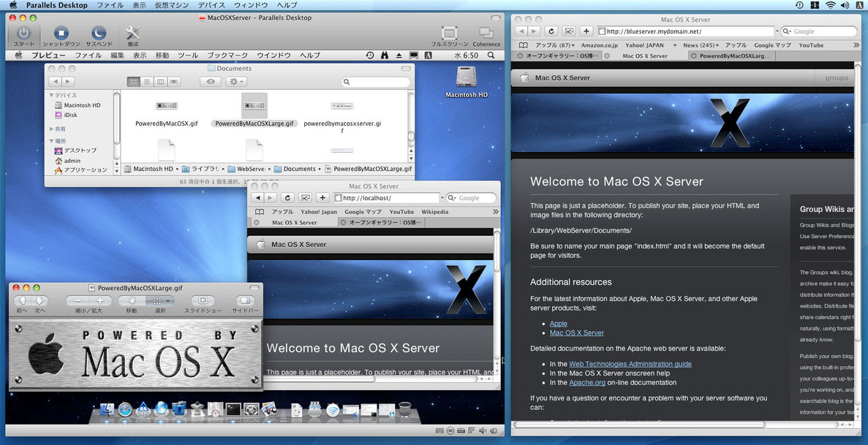This screenshot has width=868, height=445.
Task: Click Spotlight magnifier in guest menu bar
Action: [x=491, y=56]
